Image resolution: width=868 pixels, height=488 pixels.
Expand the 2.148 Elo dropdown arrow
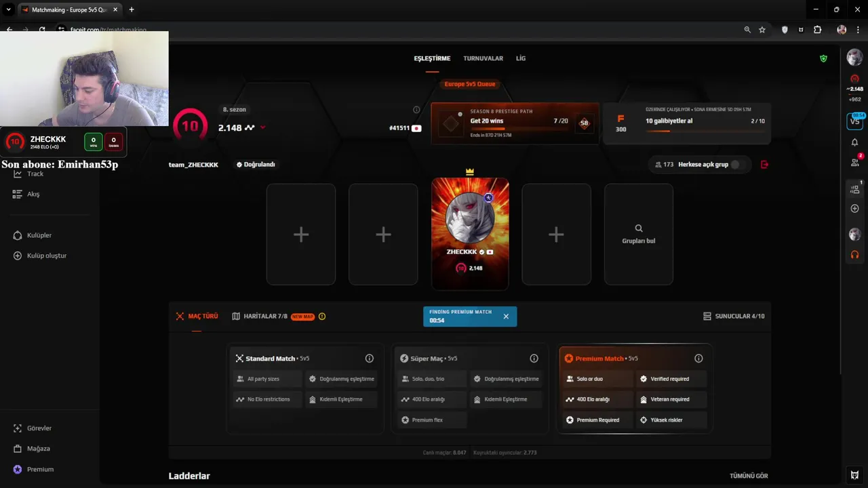click(263, 127)
